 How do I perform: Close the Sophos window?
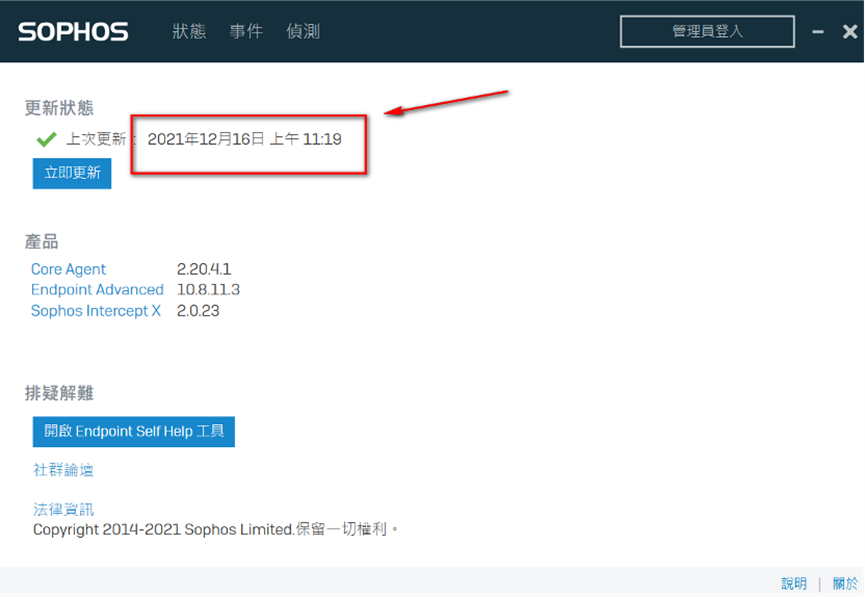pyautogui.click(x=850, y=31)
